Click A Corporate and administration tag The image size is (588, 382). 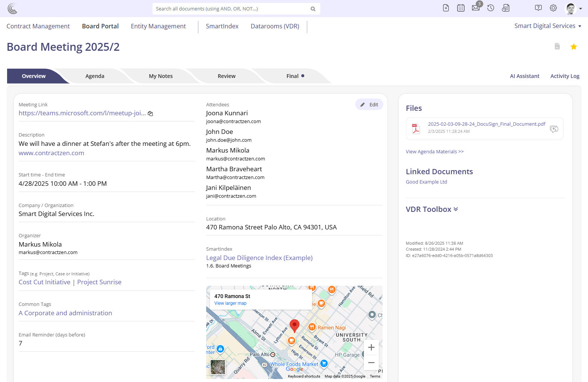coord(65,313)
